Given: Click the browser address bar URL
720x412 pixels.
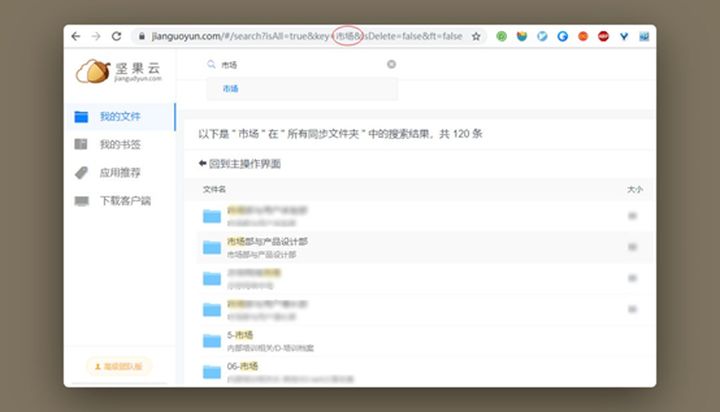Looking at the screenshot, I should click(300, 36).
